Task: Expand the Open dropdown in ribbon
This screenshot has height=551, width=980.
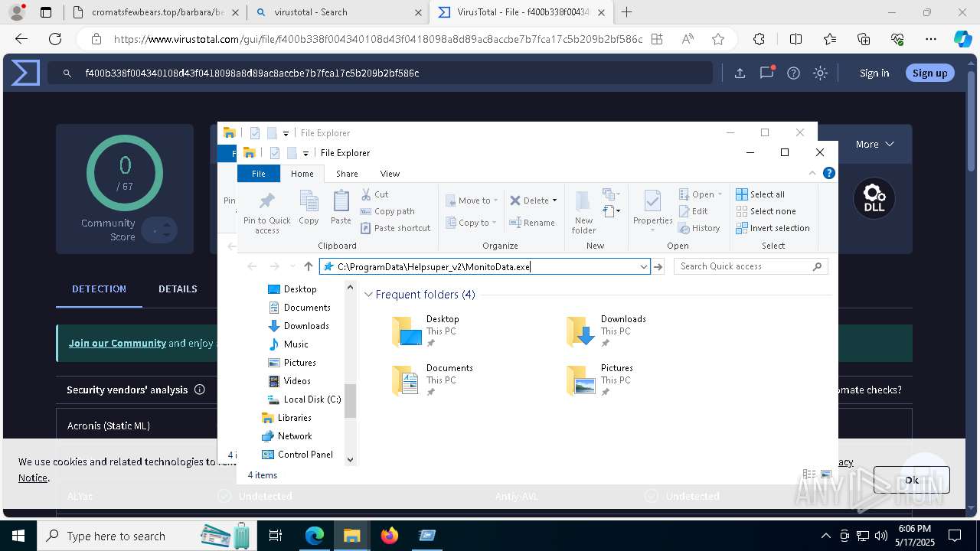Action: 701,194
